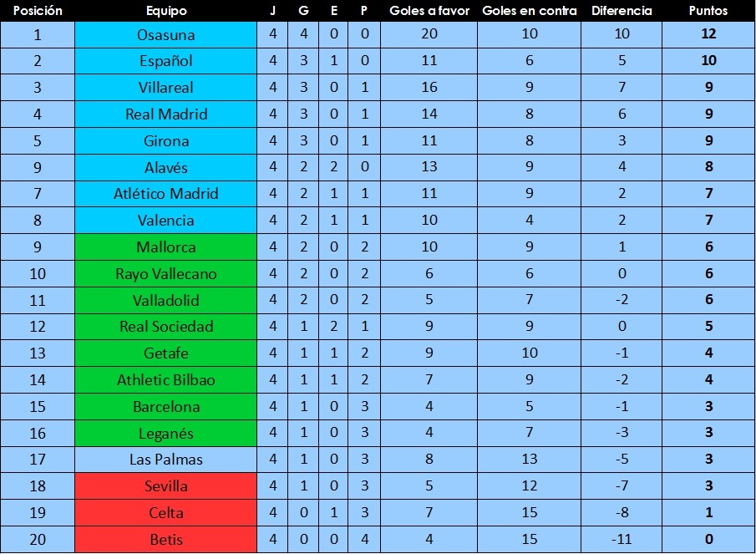Screen dimensions: 756x554
Task: Click the Las Palmas team cell
Action: (x=166, y=460)
